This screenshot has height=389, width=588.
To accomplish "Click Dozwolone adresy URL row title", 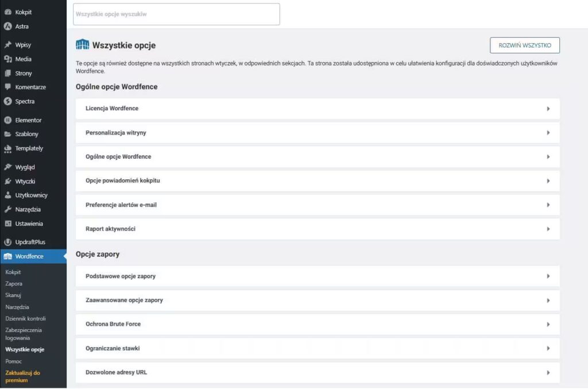I will (x=116, y=372).
